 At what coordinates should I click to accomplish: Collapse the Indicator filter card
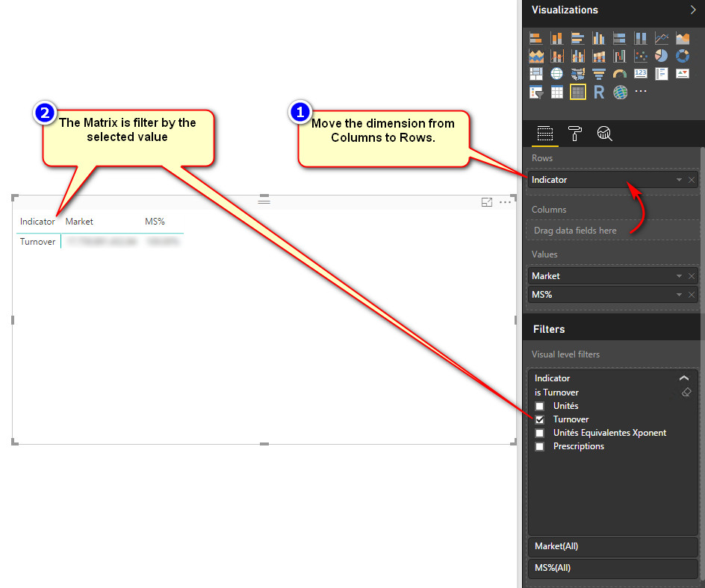point(684,378)
